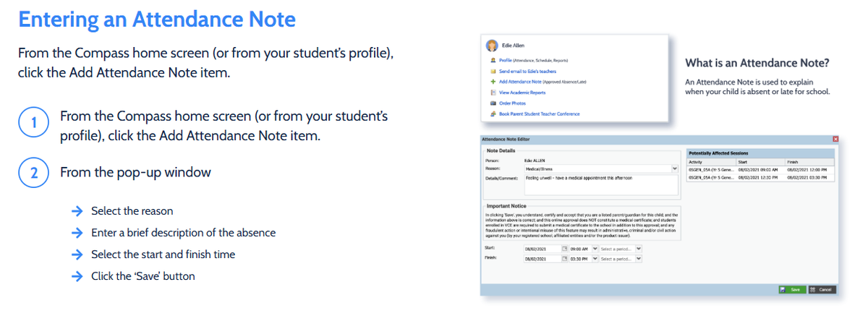Open View Academic Reports link

(522, 93)
